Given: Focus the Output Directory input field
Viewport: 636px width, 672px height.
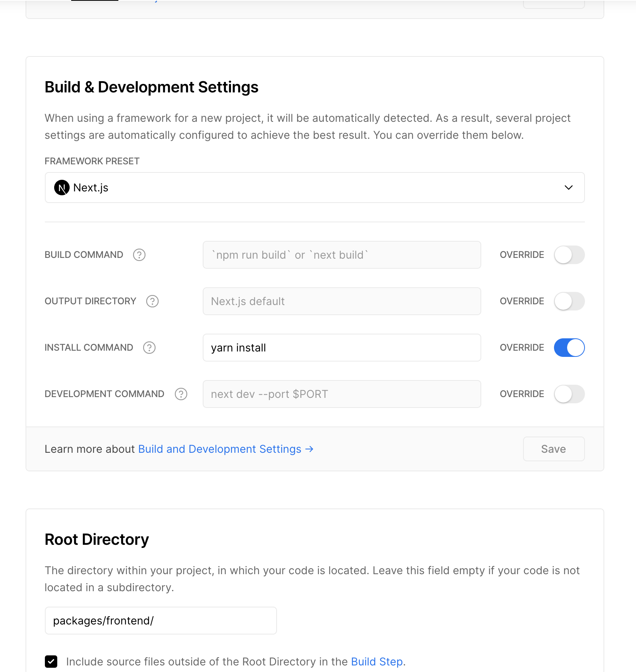Looking at the screenshot, I should click(x=342, y=301).
